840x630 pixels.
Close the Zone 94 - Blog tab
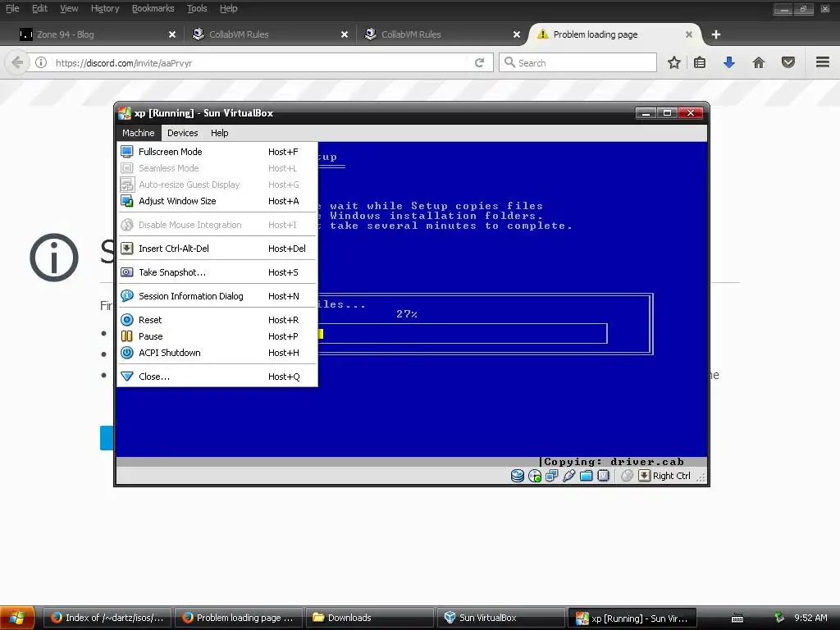pos(172,34)
